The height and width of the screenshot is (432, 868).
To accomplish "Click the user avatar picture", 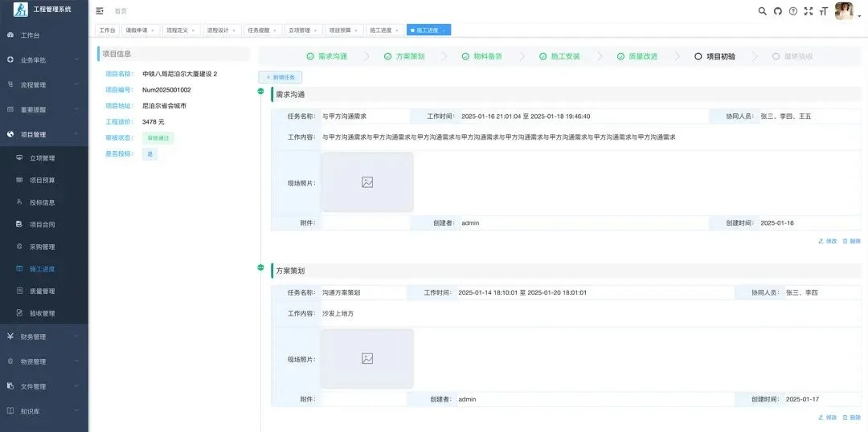I will click(x=844, y=11).
